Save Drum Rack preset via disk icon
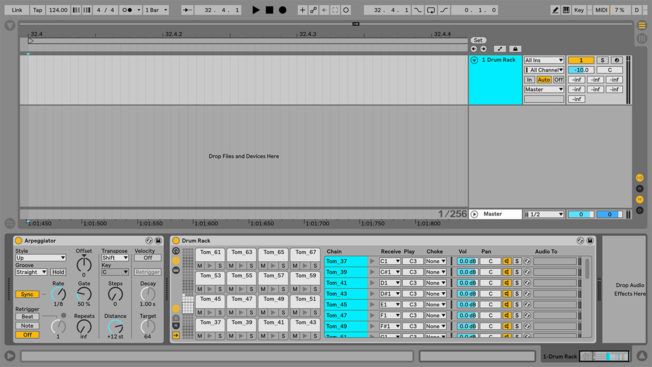This screenshot has height=367, width=652. [590, 241]
